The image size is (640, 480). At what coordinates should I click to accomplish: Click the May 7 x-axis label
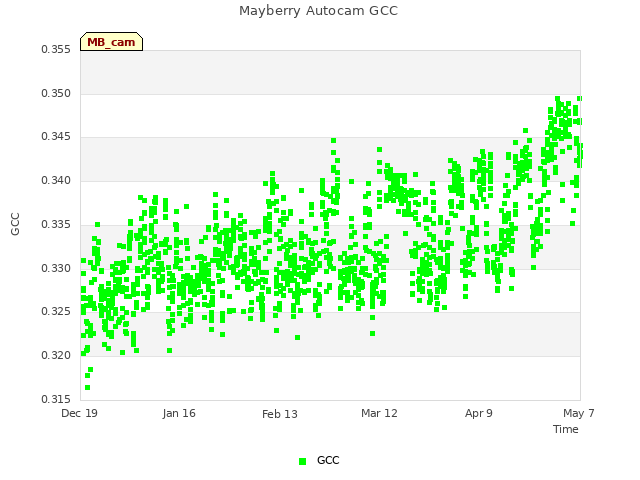click(578, 413)
